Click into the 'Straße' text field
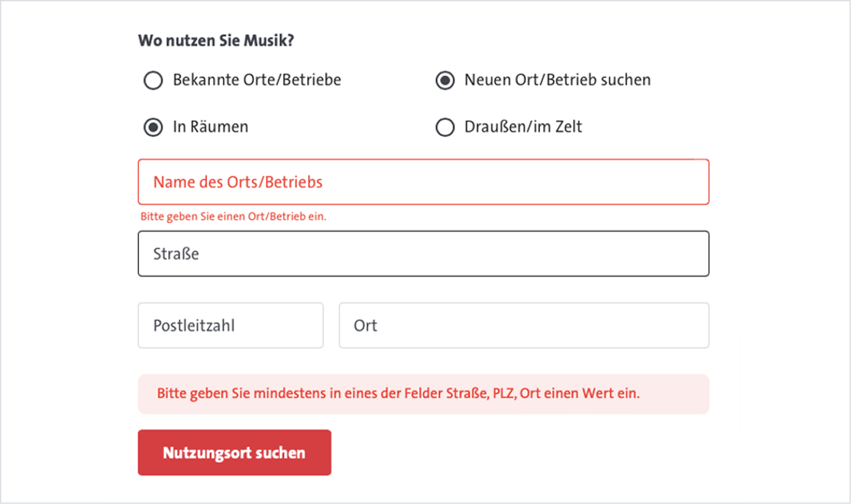This screenshot has height=504, width=851. click(424, 253)
